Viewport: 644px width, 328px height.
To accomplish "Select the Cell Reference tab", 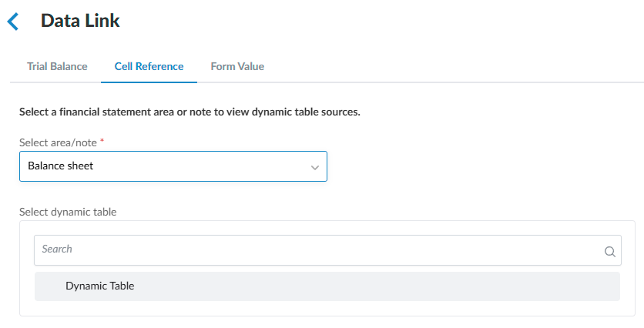I will 149,66.
